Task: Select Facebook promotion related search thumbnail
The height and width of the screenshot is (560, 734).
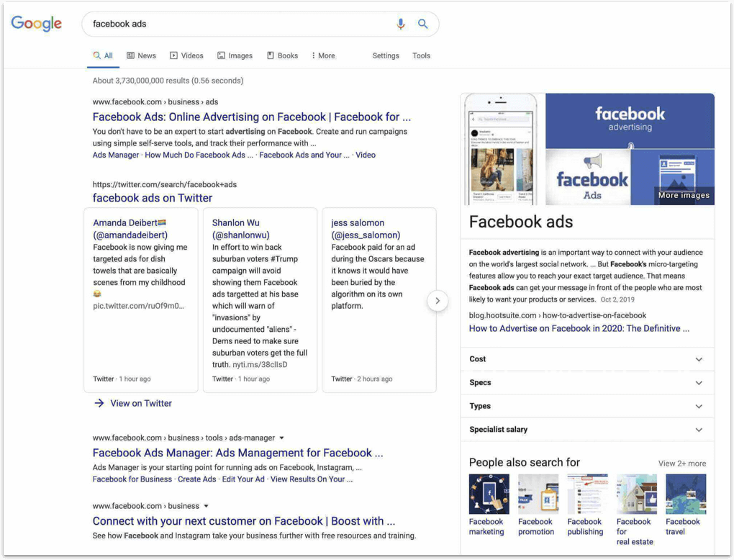Action: tap(538, 494)
